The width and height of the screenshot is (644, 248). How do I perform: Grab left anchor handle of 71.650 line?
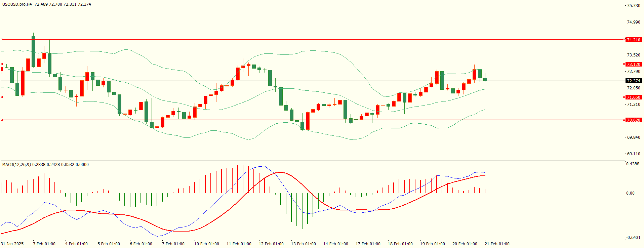coord(2,97)
